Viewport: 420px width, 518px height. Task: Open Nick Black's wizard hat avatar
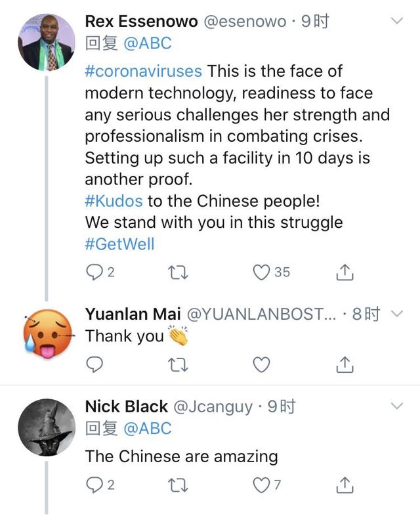pos(45,427)
